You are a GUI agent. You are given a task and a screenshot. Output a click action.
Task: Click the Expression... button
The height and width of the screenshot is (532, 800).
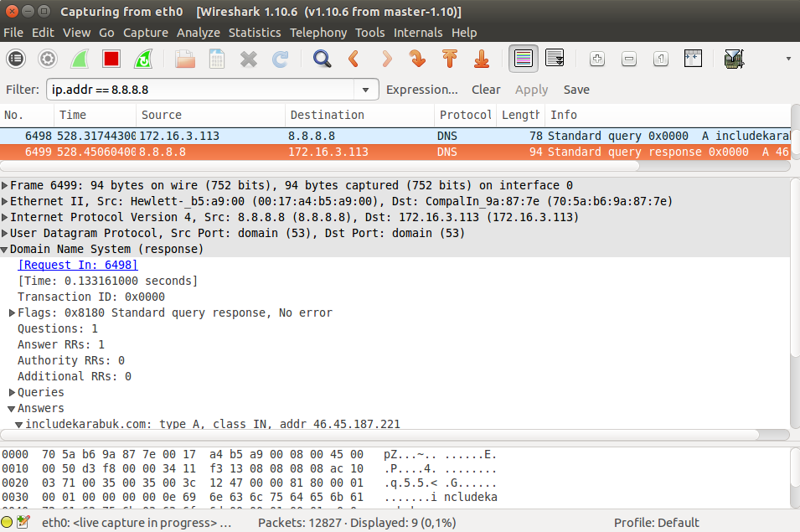(421, 90)
